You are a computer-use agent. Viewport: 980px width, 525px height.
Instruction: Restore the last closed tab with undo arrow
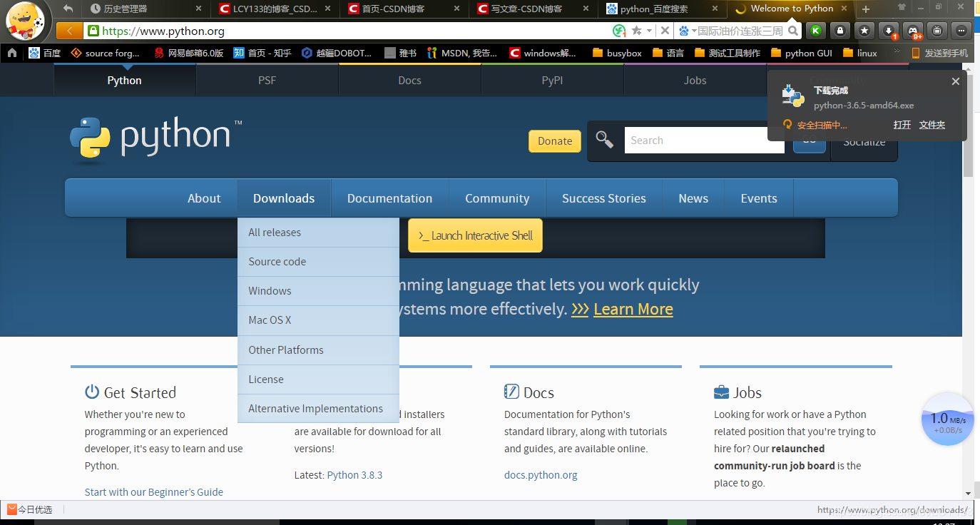pos(68,9)
